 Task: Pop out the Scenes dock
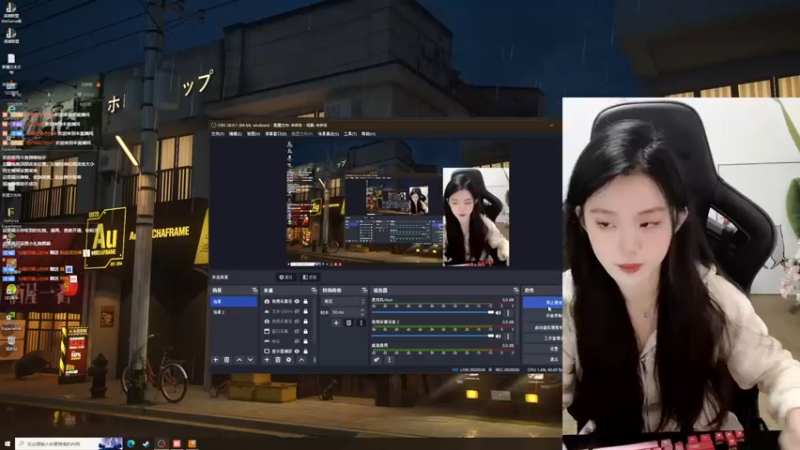pos(255,290)
